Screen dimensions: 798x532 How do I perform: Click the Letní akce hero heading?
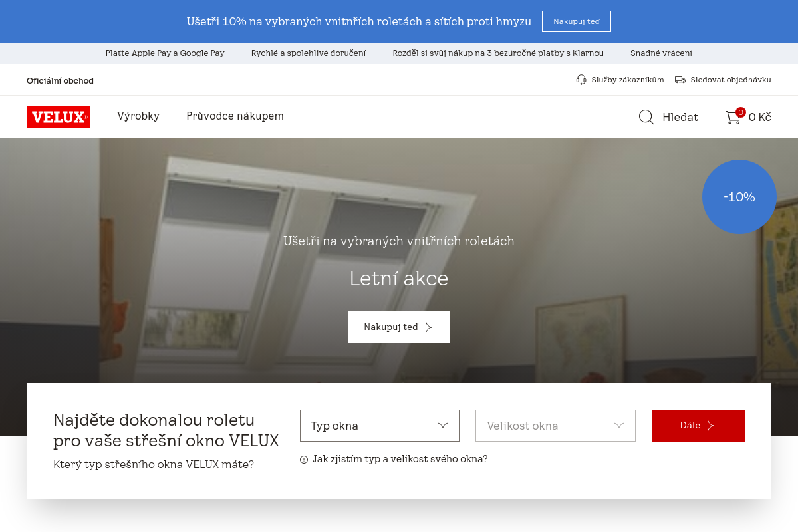point(399,278)
